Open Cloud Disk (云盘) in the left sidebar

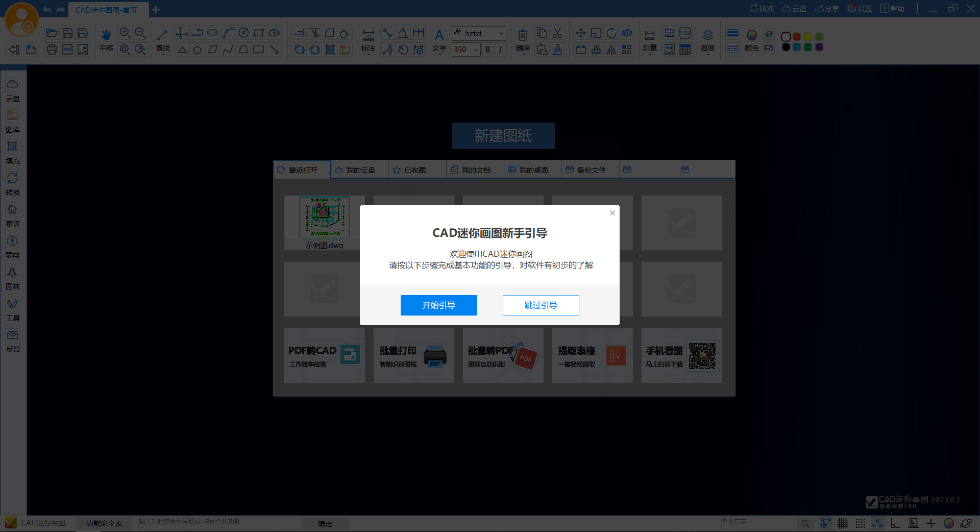12,89
